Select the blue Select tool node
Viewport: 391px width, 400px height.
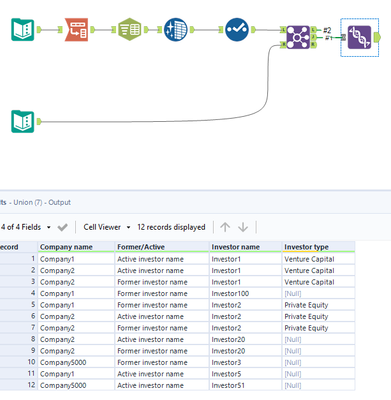point(237,30)
